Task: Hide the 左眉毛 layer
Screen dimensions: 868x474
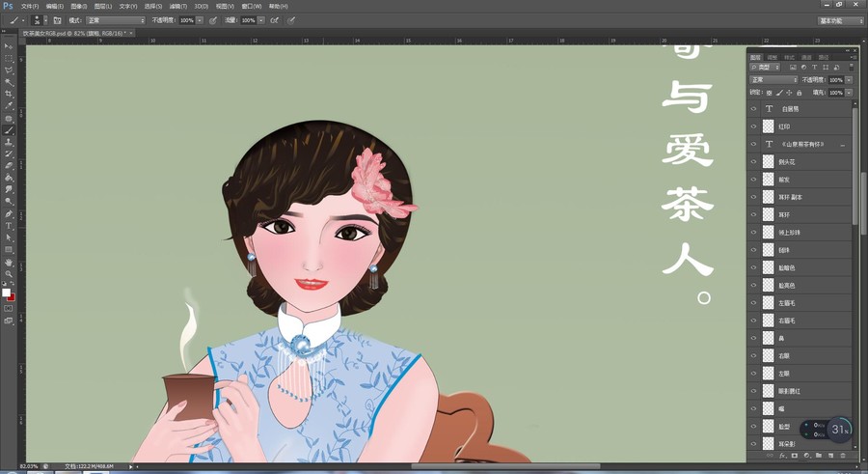Action: coord(753,303)
